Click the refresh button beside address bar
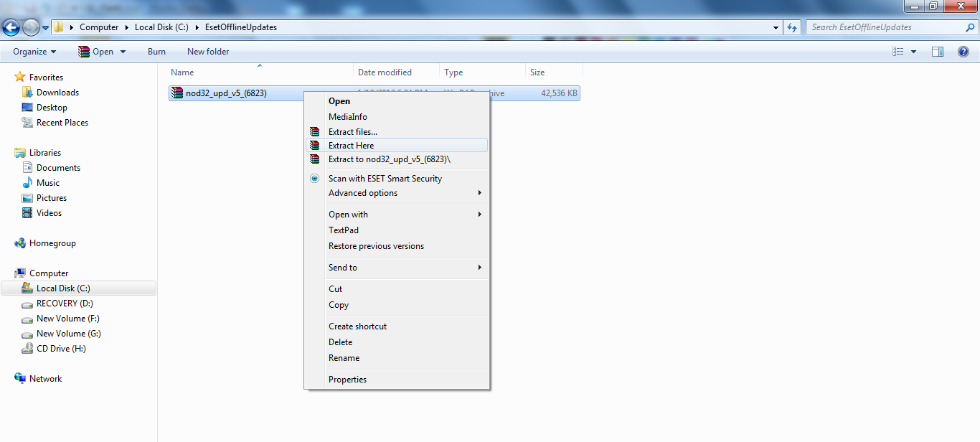The height and width of the screenshot is (442, 980). 792,27
